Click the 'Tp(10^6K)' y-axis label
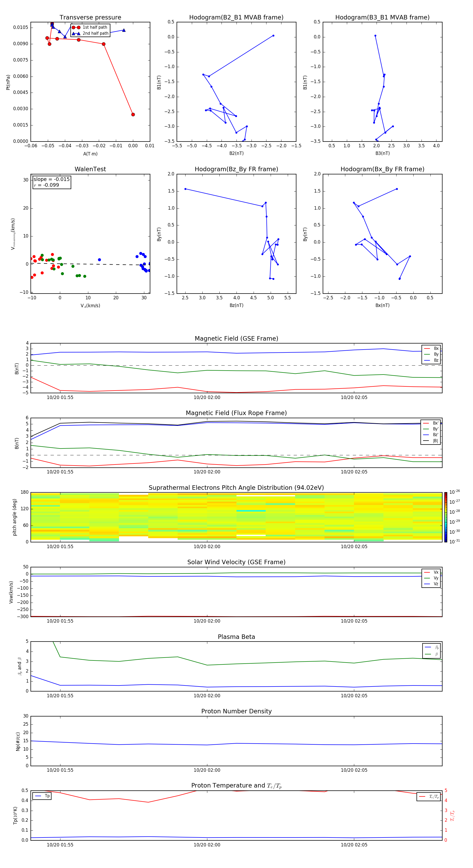 [15, 815]
